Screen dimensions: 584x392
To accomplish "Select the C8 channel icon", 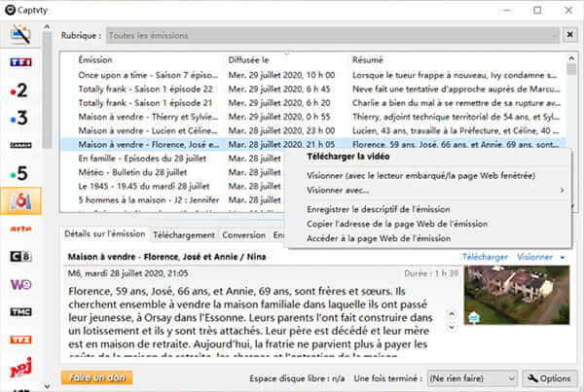I will click(20, 257).
